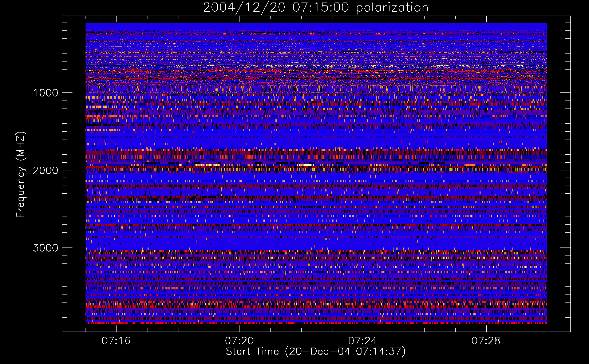Click the 1000 frequency tick label
This screenshot has width=589, height=364.
(x=46, y=93)
